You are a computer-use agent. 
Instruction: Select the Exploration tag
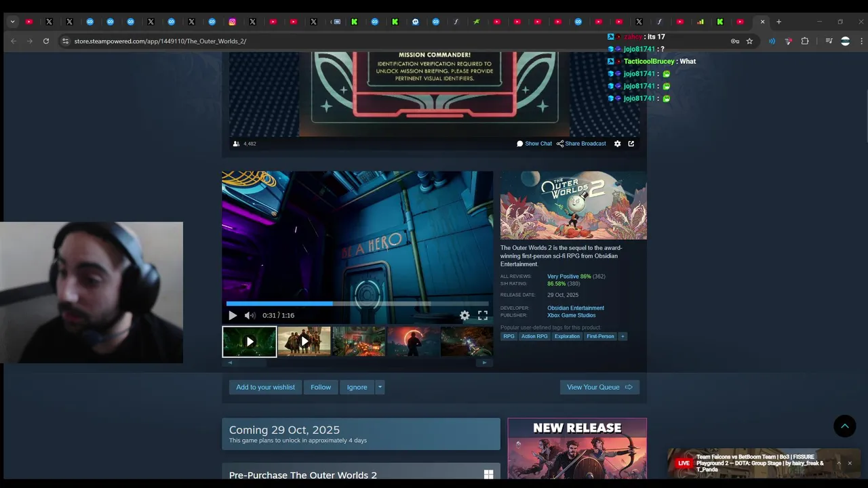(567, 336)
